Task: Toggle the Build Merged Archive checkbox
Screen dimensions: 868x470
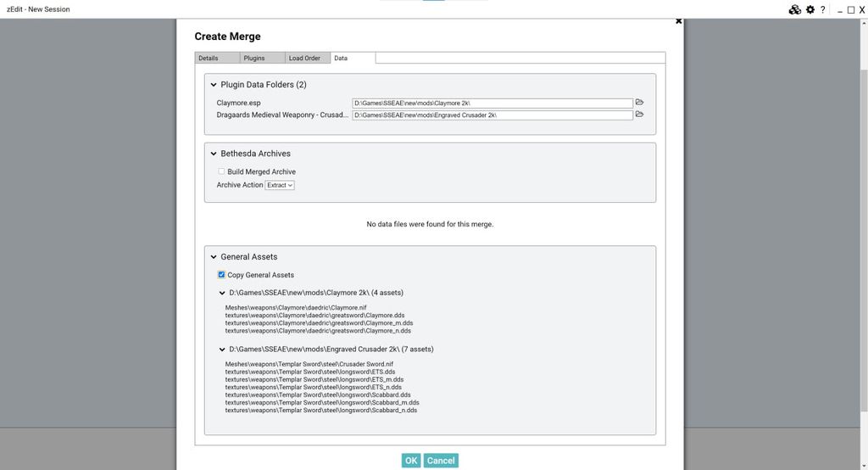Action: [x=222, y=171]
